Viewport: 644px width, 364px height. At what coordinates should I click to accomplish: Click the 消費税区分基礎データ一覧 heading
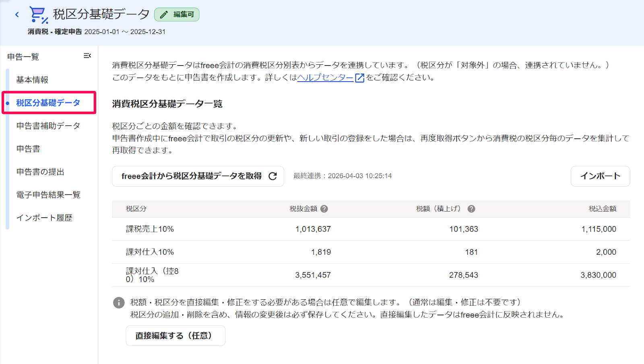167,104
